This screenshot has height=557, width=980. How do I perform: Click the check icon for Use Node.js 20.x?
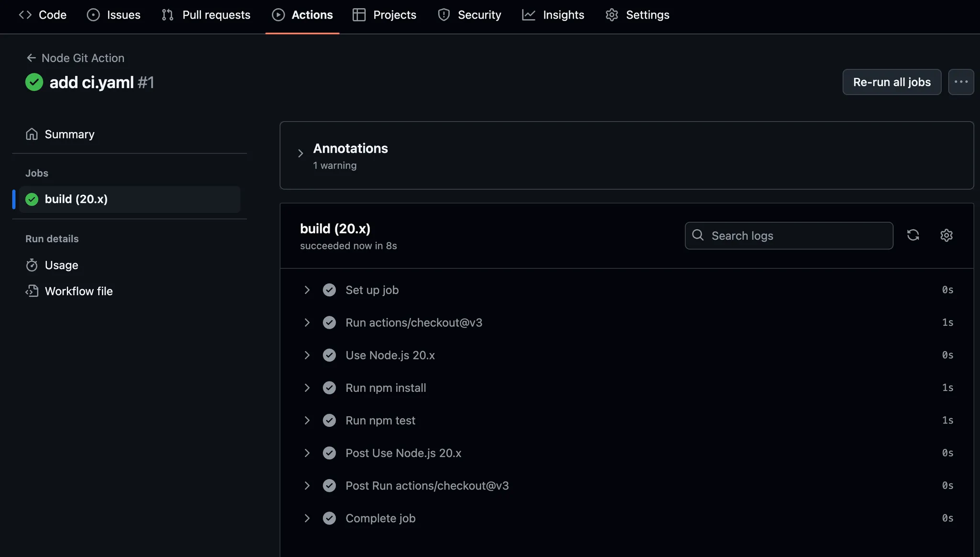(x=329, y=355)
